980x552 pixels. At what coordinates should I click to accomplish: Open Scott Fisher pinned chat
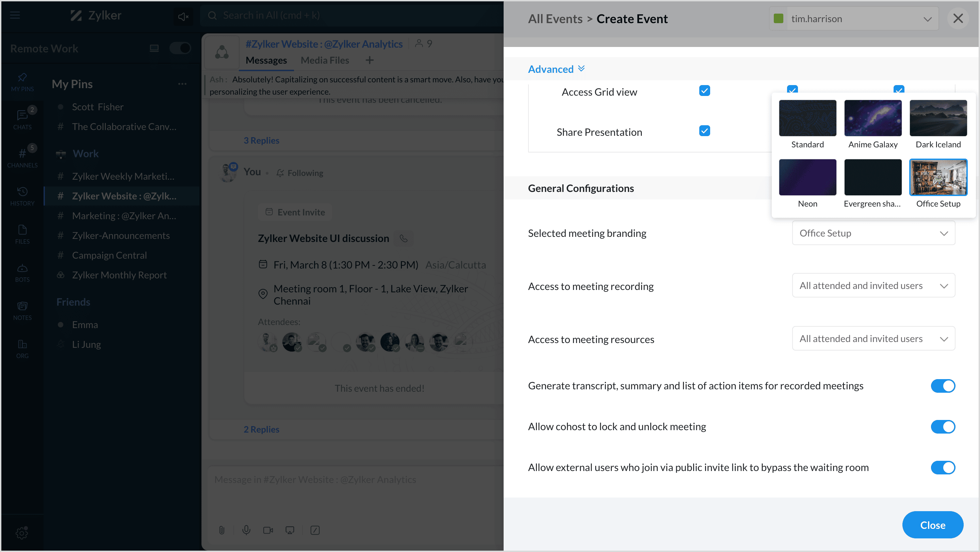122,107
